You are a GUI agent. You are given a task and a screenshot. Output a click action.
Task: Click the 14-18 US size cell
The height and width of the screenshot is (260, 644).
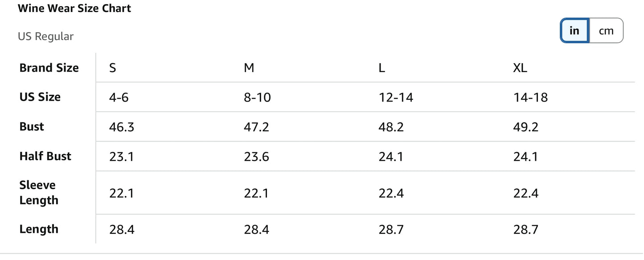pos(530,97)
